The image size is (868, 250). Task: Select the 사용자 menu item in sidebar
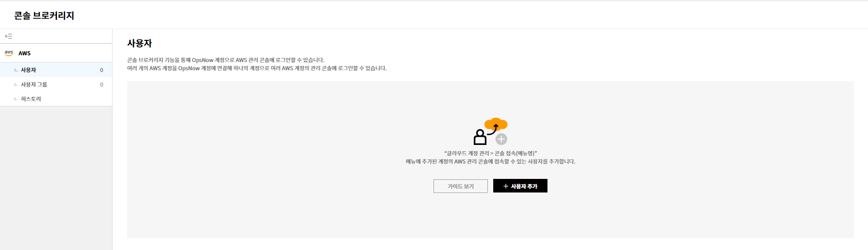coord(28,70)
